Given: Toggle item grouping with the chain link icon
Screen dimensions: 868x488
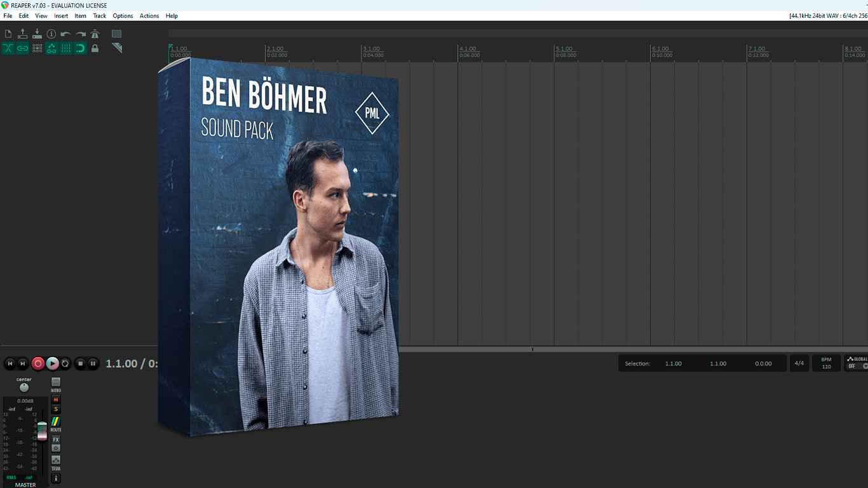Looking at the screenshot, I should point(23,48).
